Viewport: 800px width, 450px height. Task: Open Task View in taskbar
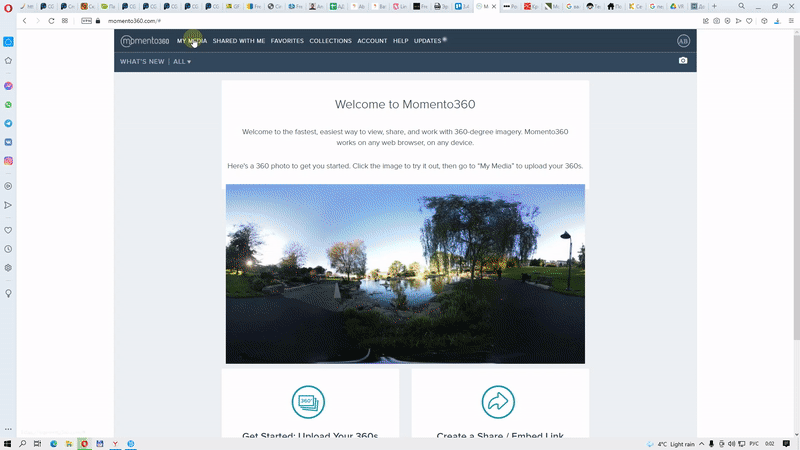coord(37,444)
